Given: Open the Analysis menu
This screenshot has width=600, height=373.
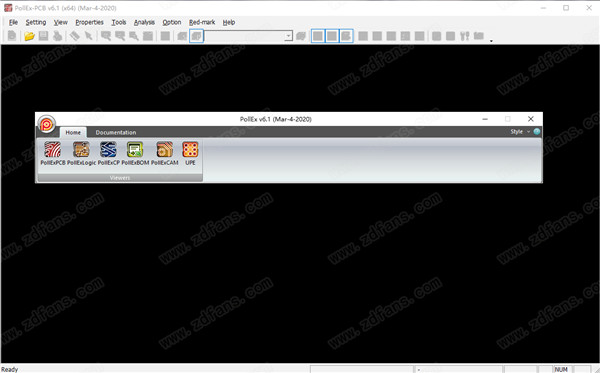Looking at the screenshot, I should 144,22.
